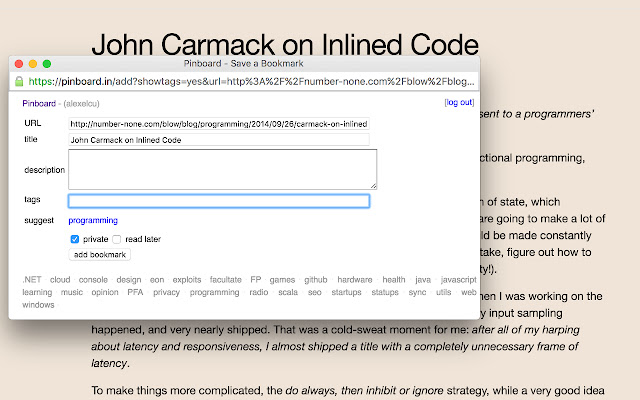Focus the title input field
This screenshot has height=400, width=640.
coord(219,140)
